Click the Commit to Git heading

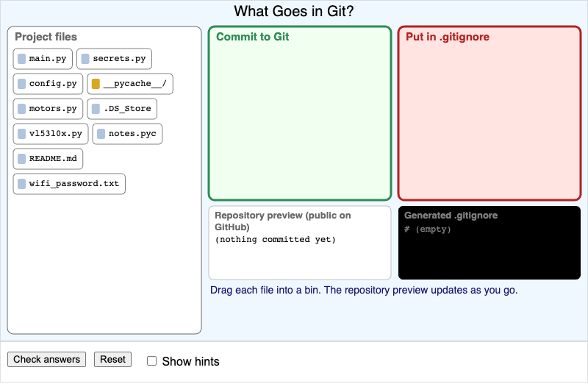tap(252, 37)
